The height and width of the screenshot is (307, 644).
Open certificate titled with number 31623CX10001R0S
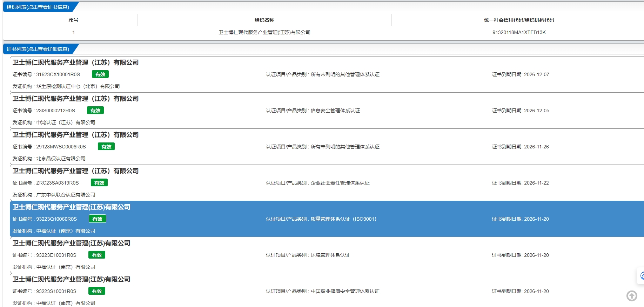pos(75,62)
